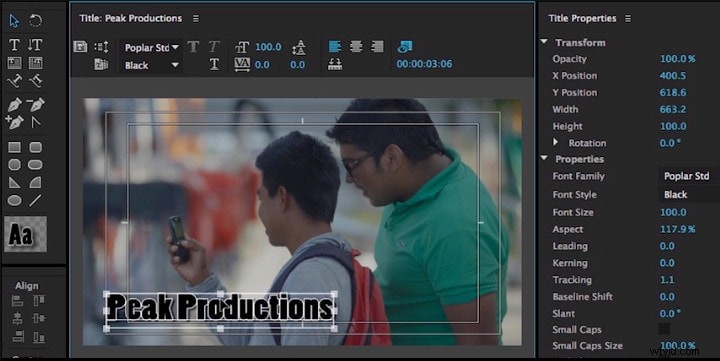Collapse the Transform section
This screenshot has width=720, height=361.
[544, 42]
